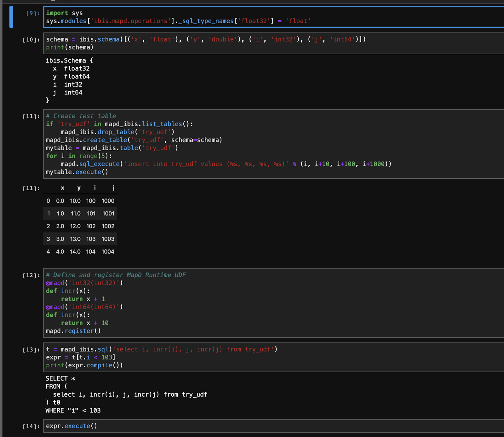Click the 'y' column header in the table
The image size is (504, 437).
pyautogui.click(x=79, y=188)
